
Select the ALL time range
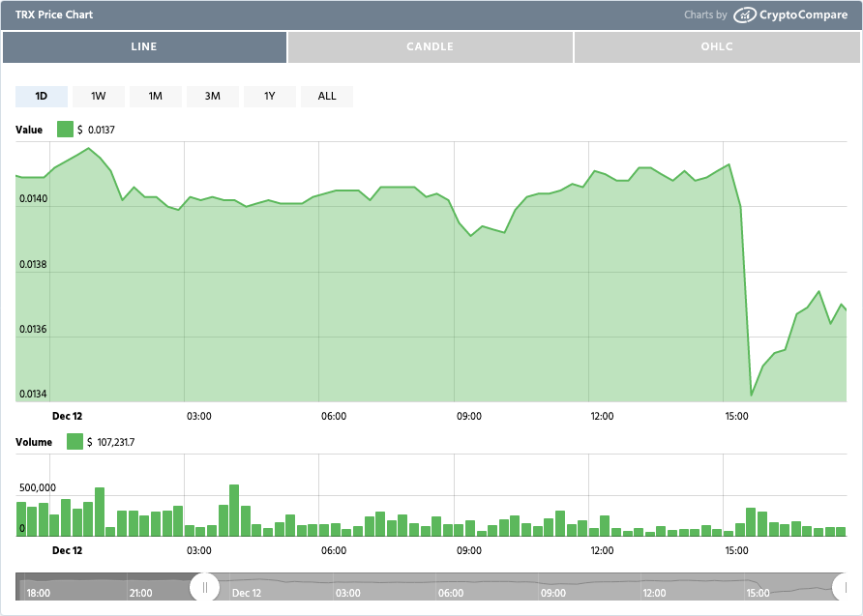click(327, 97)
